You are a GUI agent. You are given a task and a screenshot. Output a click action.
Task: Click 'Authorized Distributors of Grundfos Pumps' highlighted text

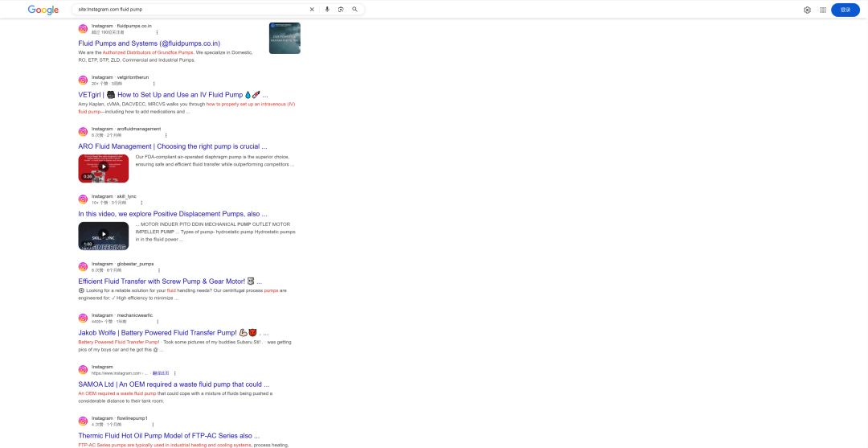[148, 52]
